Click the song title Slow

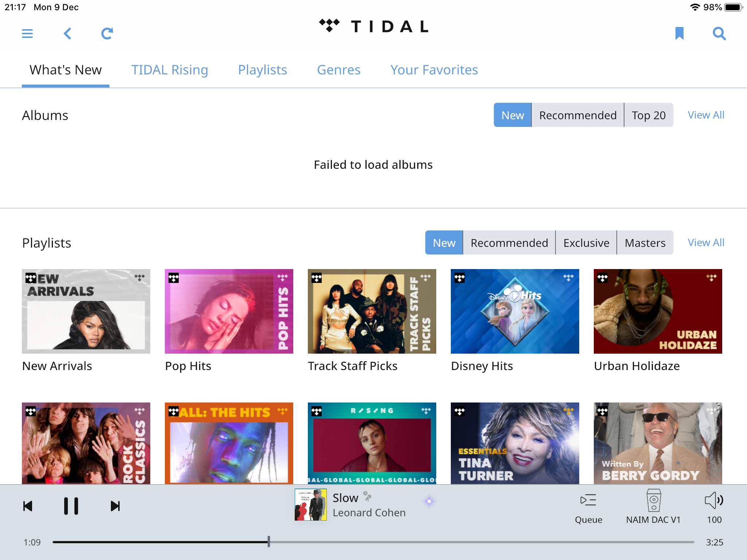point(345,498)
